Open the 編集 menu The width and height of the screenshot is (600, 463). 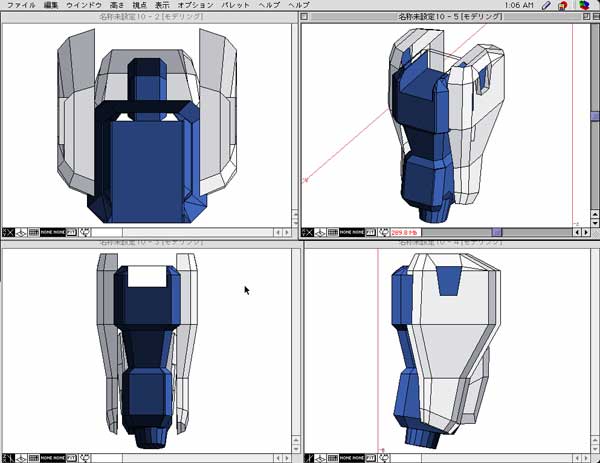tap(51, 5)
